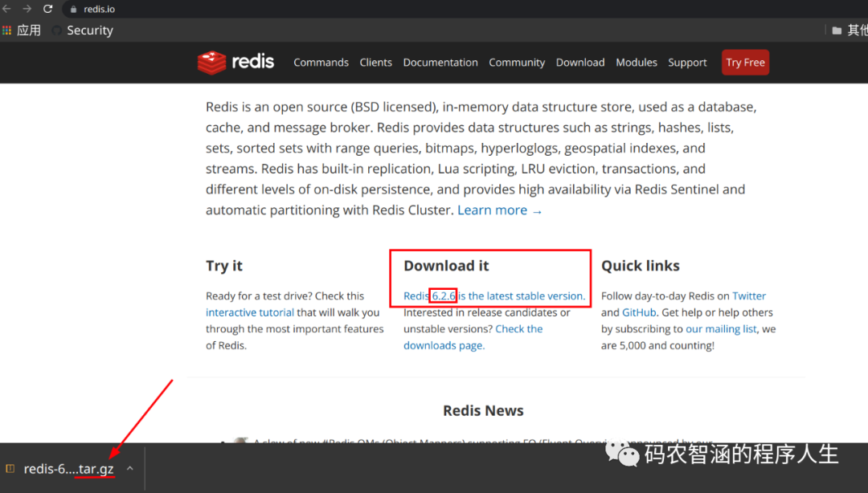The image size is (868, 493).
Task: Click the Download it heading
Action: (446, 266)
